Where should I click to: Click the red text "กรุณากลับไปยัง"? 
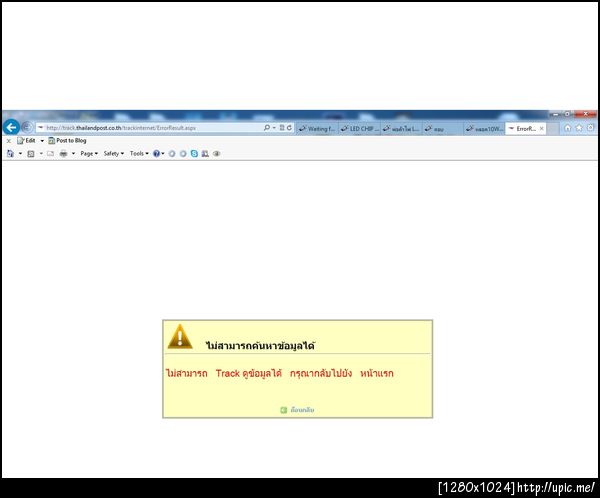point(321,373)
